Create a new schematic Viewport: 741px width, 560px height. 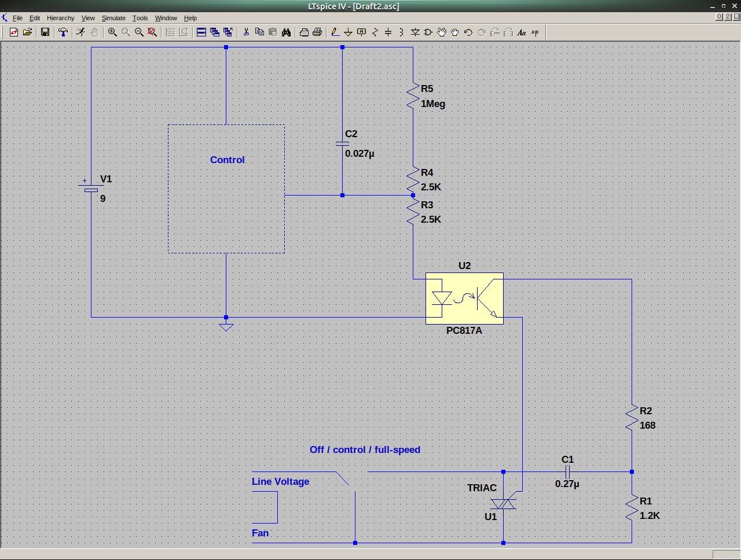coord(14,32)
